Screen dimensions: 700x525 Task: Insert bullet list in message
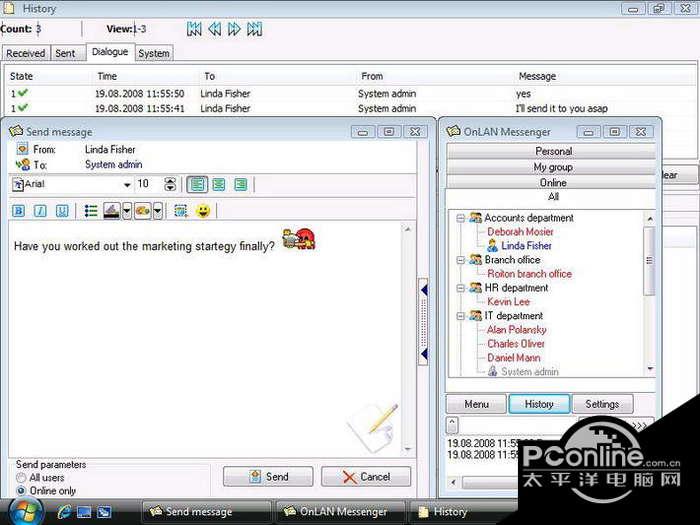91,211
